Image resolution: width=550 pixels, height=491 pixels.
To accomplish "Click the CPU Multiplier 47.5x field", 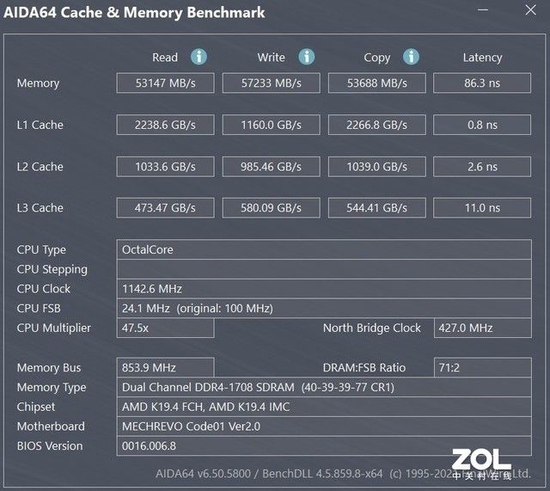I will point(165,328).
